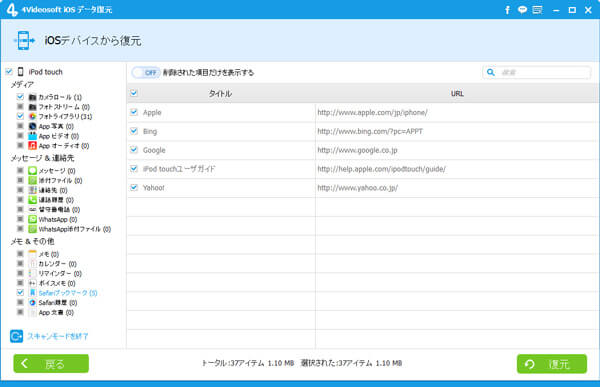Click the 戻る back button
The height and width of the screenshot is (387, 600).
coord(51,364)
